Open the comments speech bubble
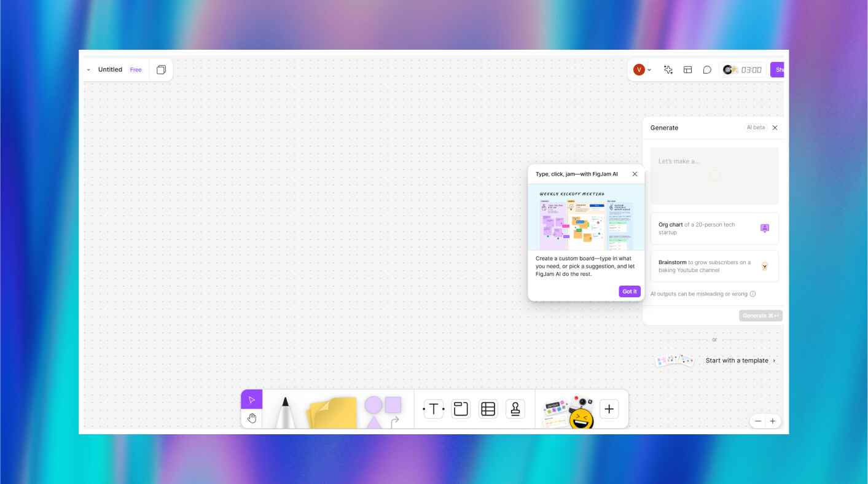This screenshot has width=868, height=484. click(707, 70)
